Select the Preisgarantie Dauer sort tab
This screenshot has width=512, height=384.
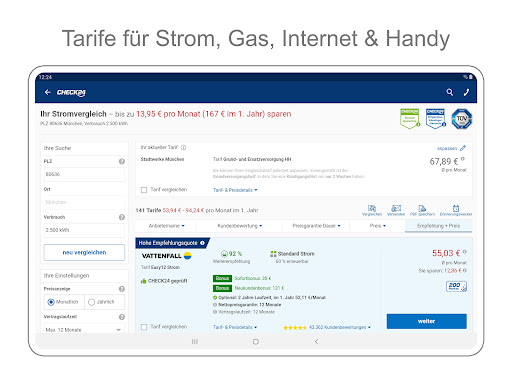(316, 226)
